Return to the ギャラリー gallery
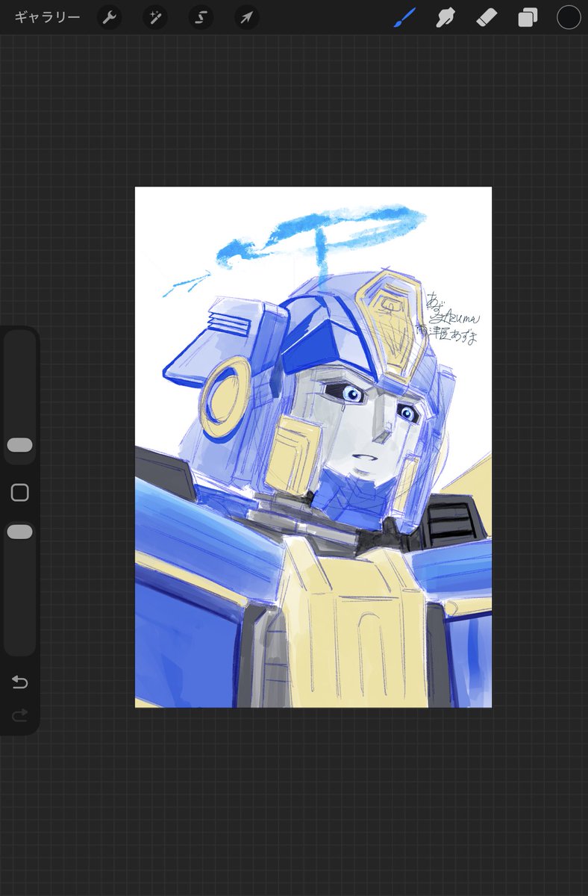 click(47, 17)
